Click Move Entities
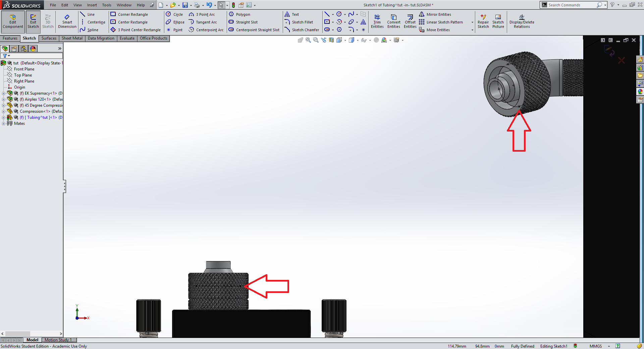 click(x=434, y=30)
